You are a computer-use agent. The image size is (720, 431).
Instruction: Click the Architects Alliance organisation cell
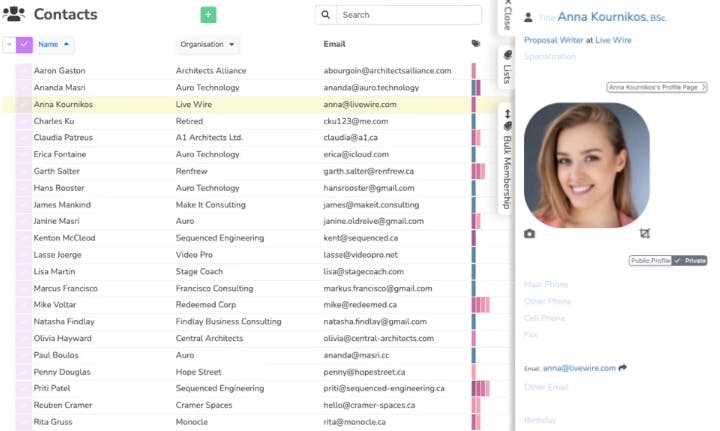[x=211, y=71]
